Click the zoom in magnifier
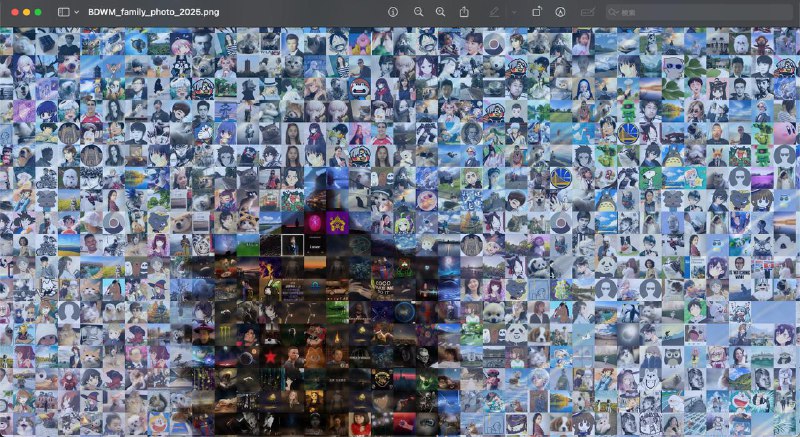The height and width of the screenshot is (437, 800). coord(441,12)
